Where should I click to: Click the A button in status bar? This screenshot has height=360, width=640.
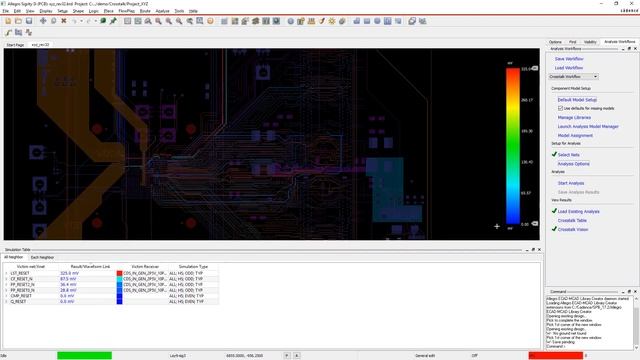(x=297, y=356)
